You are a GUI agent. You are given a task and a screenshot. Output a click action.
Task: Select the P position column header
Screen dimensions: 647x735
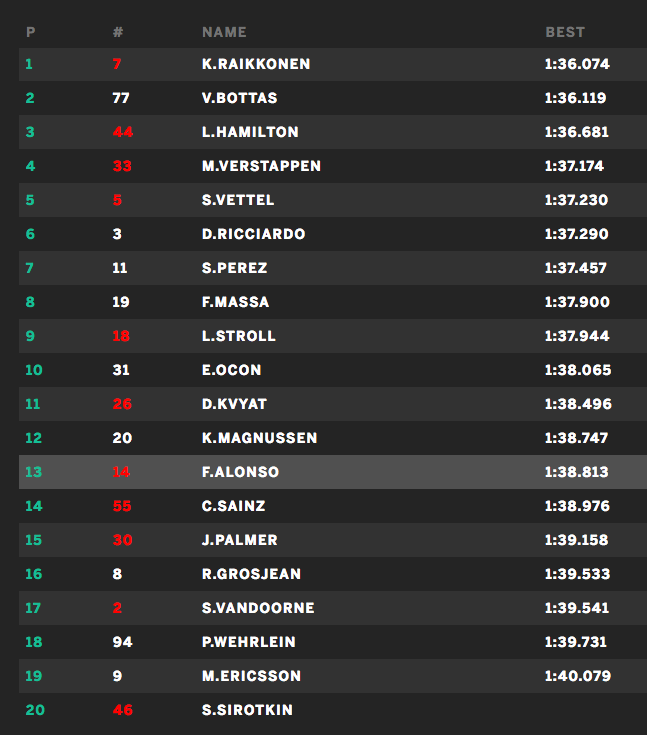pos(30,32)
